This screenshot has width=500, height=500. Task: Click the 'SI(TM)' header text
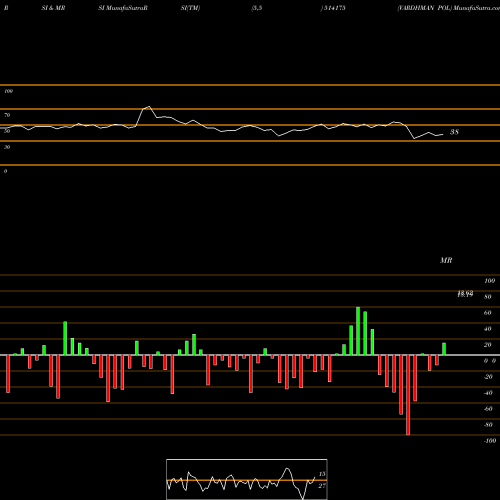[x=190, y=8]
